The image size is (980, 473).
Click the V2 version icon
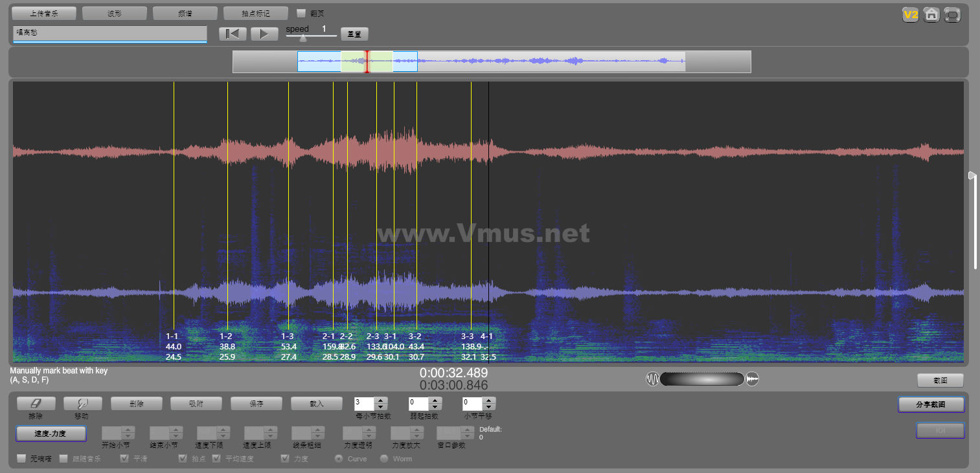pos(911,14)
